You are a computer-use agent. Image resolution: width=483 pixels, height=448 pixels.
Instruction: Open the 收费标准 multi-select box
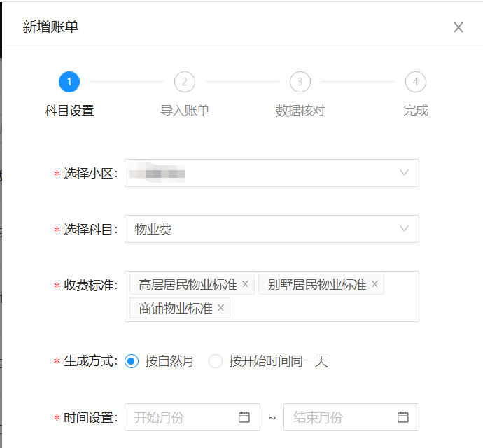322,308
